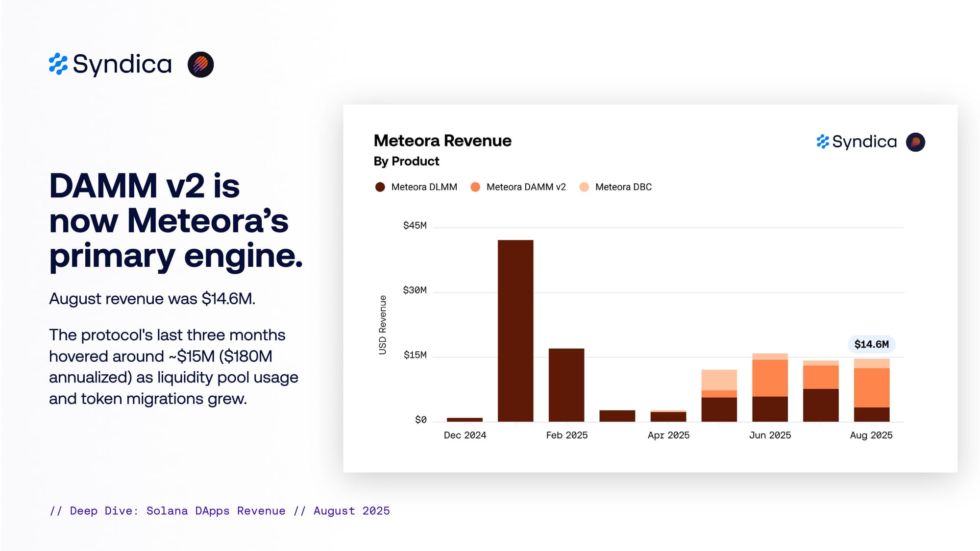Click the Meteora round logo inside chart card
The height and width of the screenshot is (551, 980).
(915, 142)
